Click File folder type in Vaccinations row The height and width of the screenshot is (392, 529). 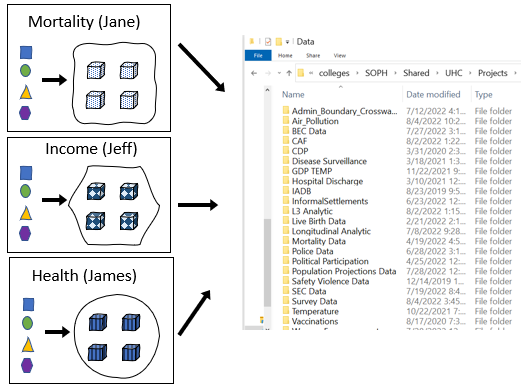(x=493, y=321)
